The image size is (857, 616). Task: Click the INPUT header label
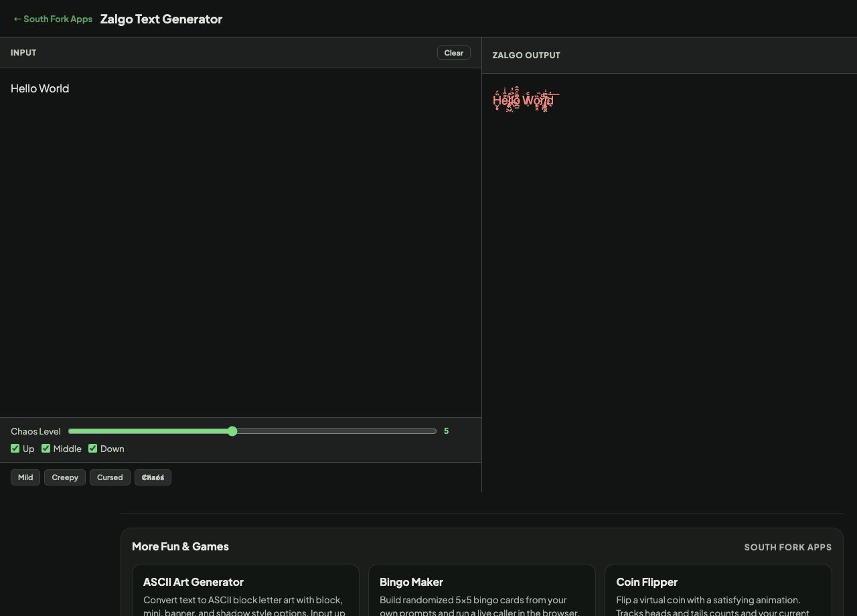coord(23,53)
